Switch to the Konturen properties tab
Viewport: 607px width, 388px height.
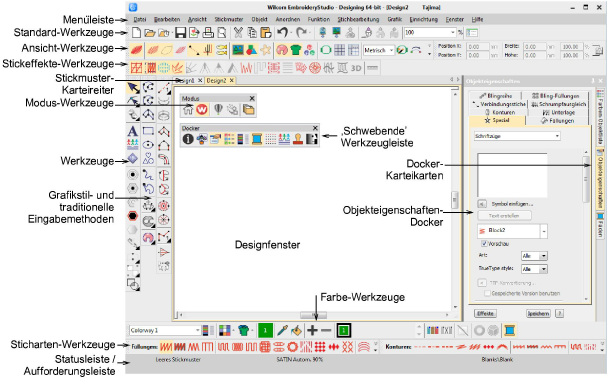pyautogui.click(x=500, y=112)
